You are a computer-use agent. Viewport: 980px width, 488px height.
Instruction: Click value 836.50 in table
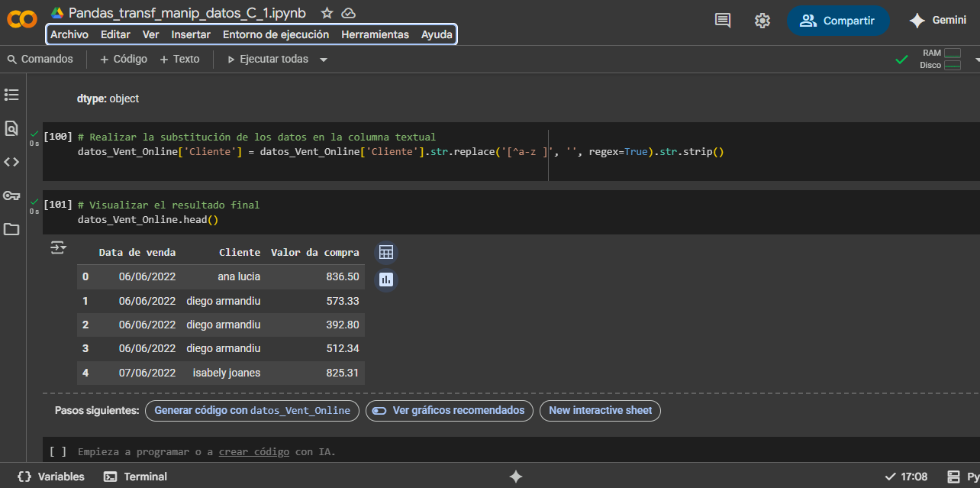click(343, 276)
